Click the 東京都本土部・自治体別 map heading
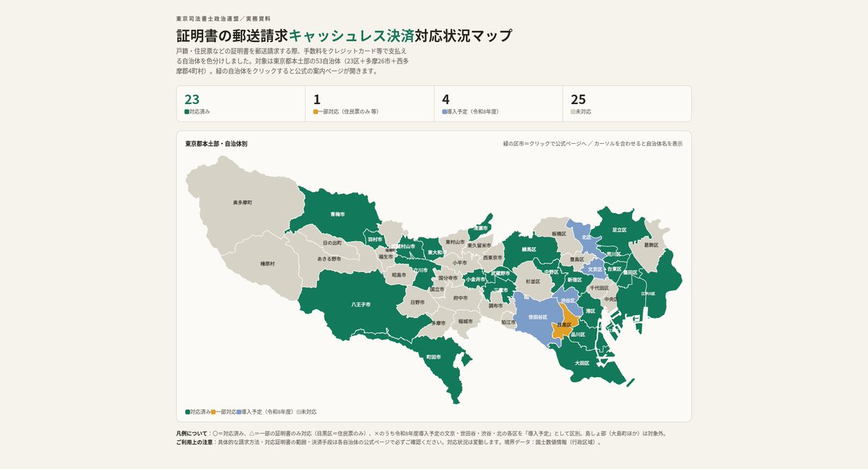 coord(216,144)
